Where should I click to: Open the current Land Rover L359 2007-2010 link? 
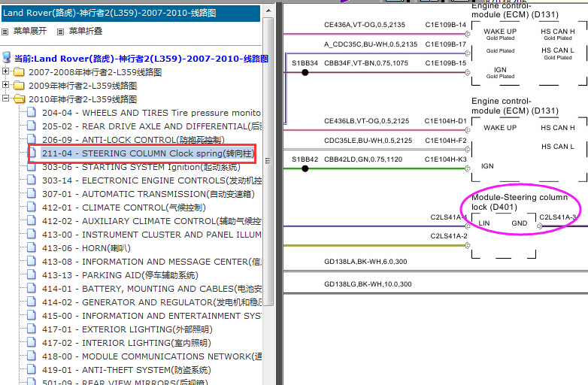pos(141,59)
